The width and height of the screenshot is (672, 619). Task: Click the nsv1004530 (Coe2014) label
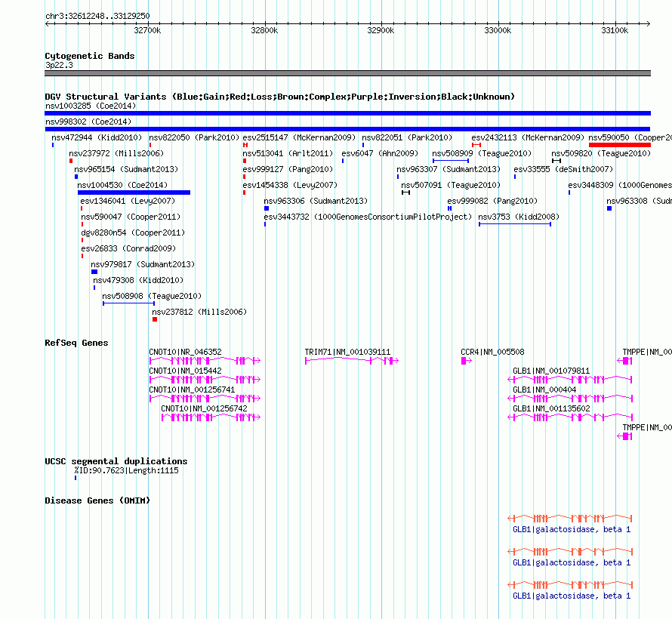point(122,185)
